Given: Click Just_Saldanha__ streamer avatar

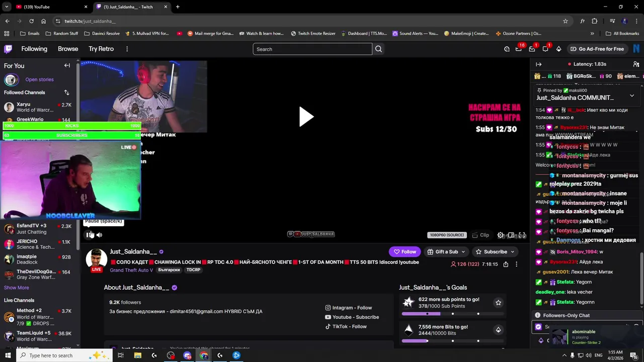Looking at the screenshot, I should (96, 259).
